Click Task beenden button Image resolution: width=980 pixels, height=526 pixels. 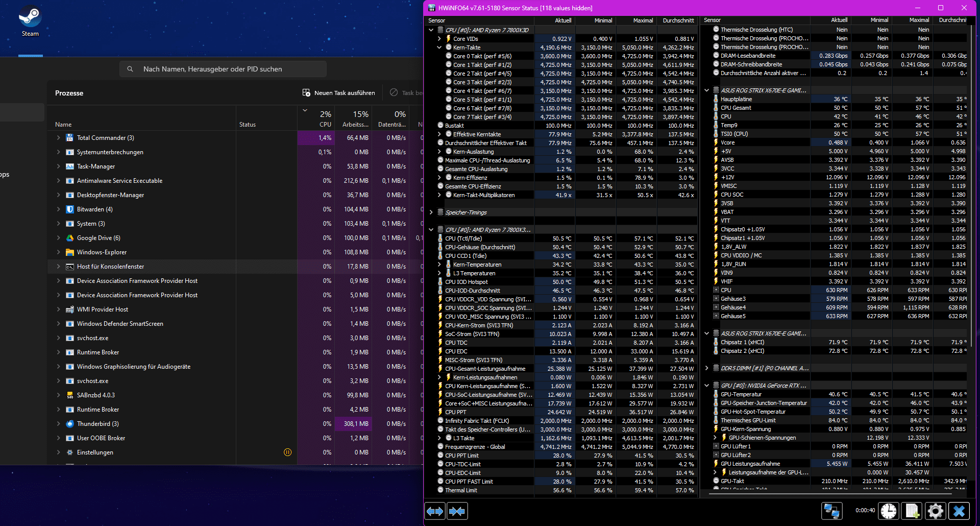pyautogui.click(x=406, y=93)
